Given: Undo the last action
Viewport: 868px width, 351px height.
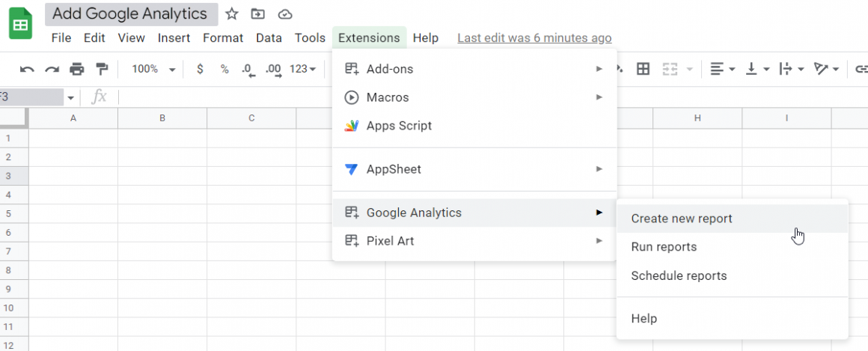Looking at the screenshot, I should (27, 69).
